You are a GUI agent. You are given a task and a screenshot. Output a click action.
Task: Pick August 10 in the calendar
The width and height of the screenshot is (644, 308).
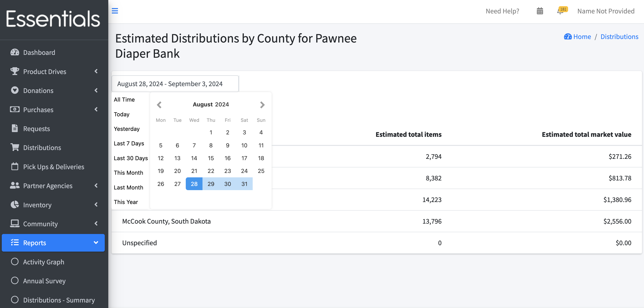pos(244,145)
